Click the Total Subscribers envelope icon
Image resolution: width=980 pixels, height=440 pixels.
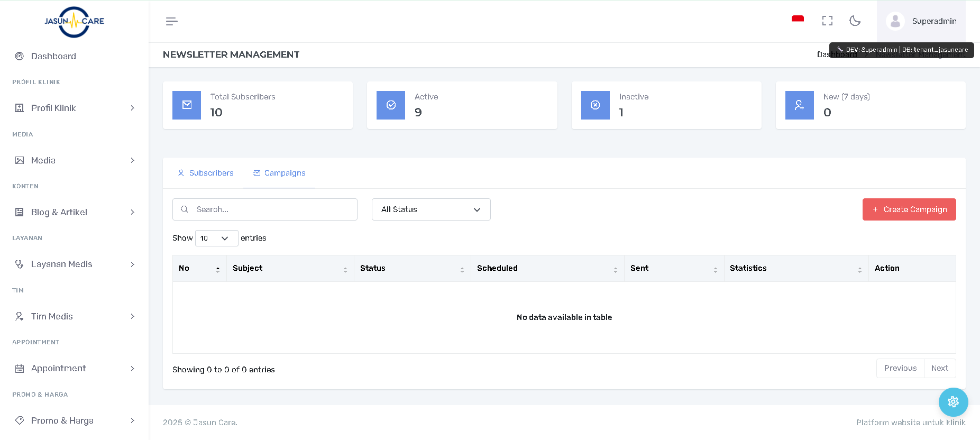tap(187, 105)
